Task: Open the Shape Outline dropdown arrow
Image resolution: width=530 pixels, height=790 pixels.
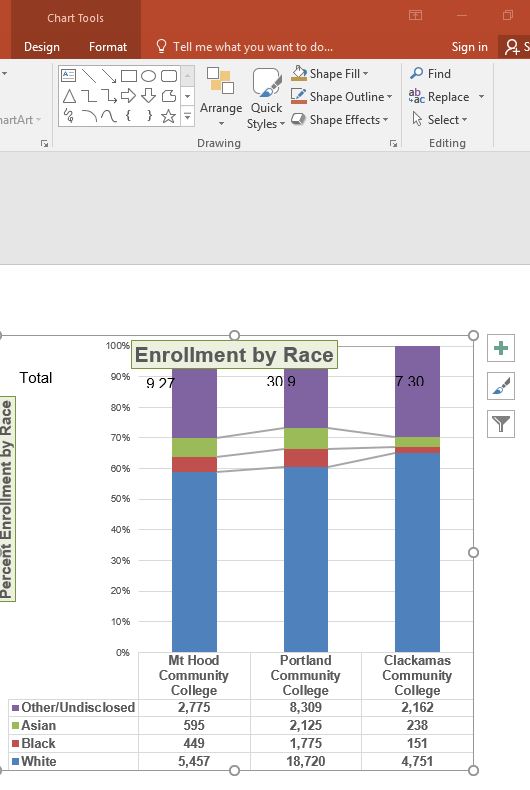Action: (x=389, y=97)
